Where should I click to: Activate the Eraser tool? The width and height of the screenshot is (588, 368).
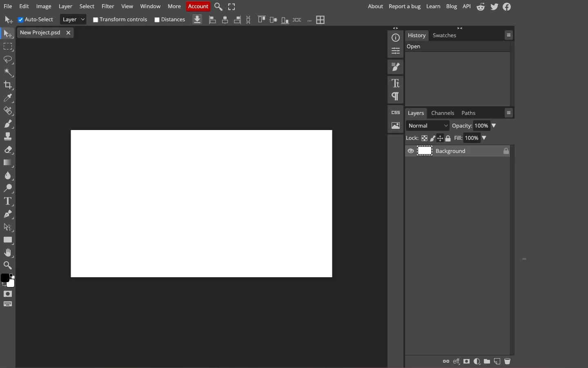[x=8, y=150]
